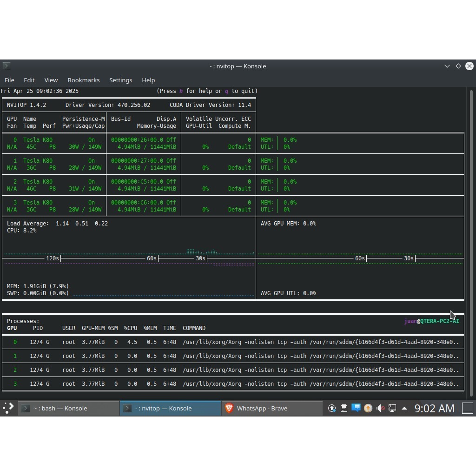Click the Konsole terminal icon in the title bar
The height and width of the screenshot is (476, 476).
pyautogui.click(x=7, y=66)
